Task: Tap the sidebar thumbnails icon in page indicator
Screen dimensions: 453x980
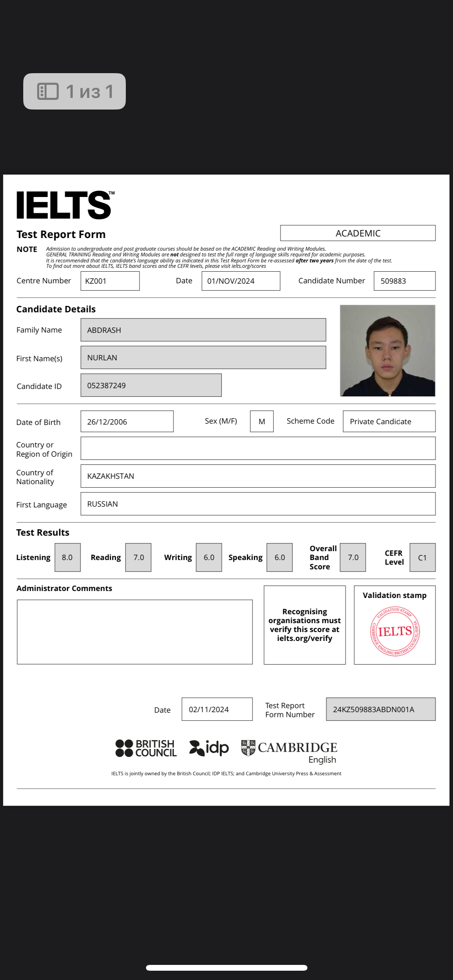Action: pyautogui.click(x=48, y=91)
